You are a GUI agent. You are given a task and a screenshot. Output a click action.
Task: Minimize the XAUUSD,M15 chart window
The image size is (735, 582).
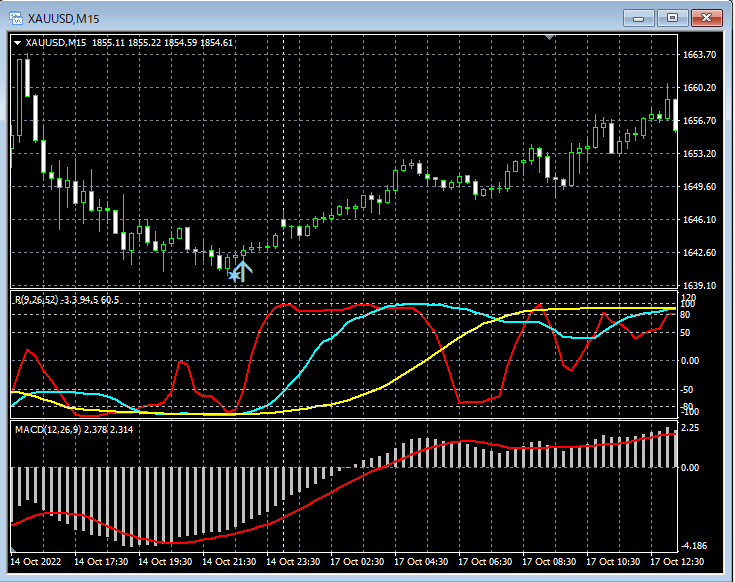pyautogui.click(x=638, y=18)
